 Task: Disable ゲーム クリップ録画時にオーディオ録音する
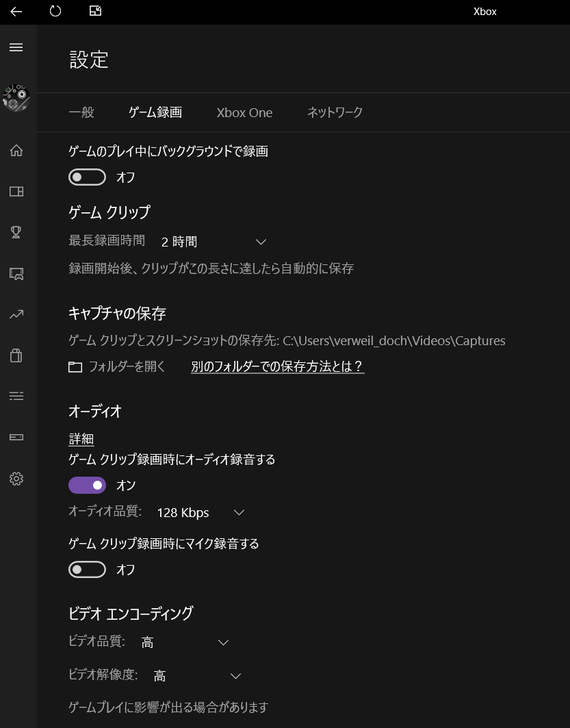point(87,485)
